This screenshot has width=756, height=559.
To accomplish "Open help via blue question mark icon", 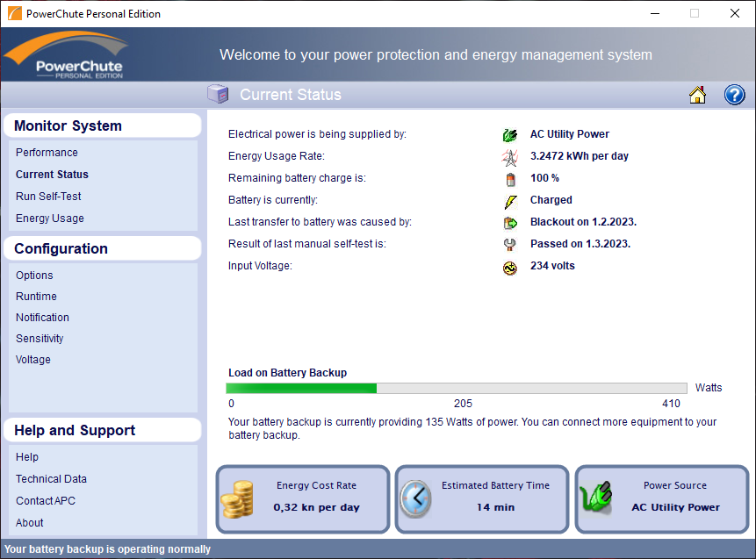I will point(734,95).
